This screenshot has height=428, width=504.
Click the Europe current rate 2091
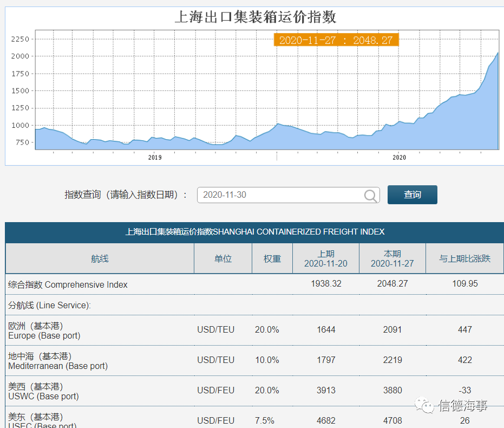pyautogui.click(x=392, y=329)
